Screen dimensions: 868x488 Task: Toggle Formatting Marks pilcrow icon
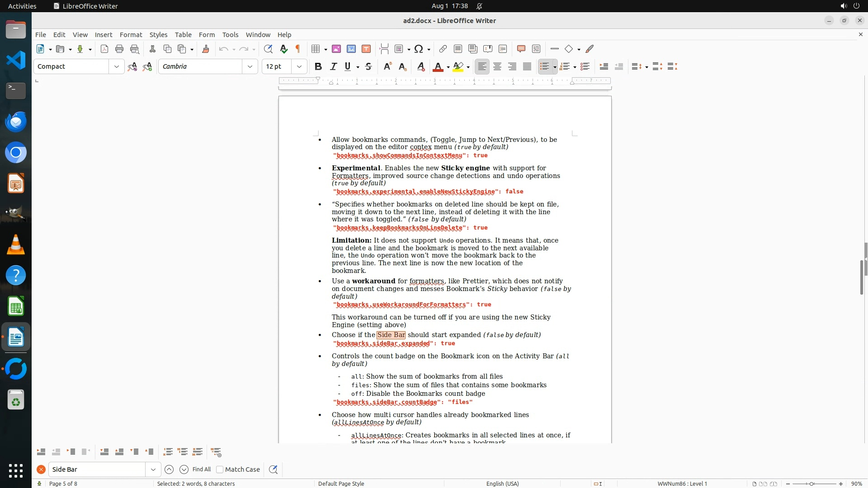point(298,49)
